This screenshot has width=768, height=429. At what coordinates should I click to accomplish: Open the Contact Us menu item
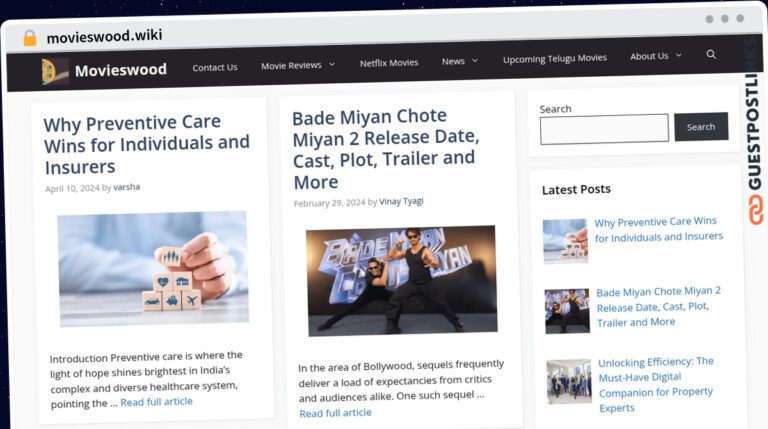pos(215,68)
